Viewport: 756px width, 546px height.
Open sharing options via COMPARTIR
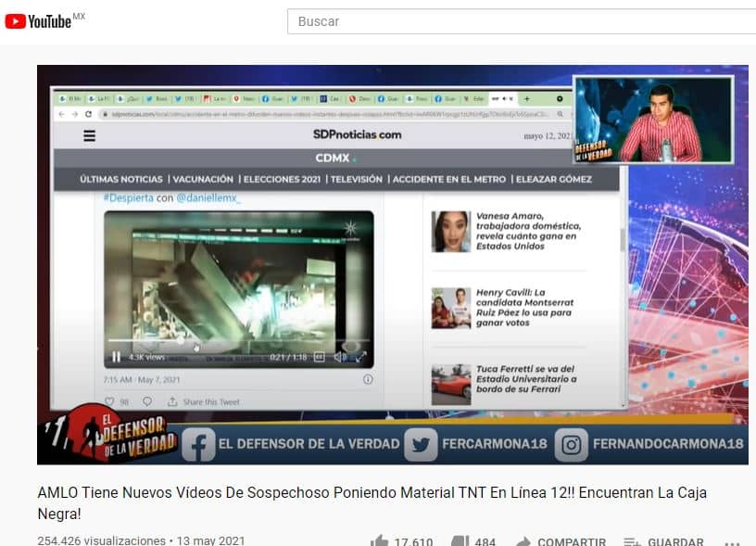pos(561,541)
